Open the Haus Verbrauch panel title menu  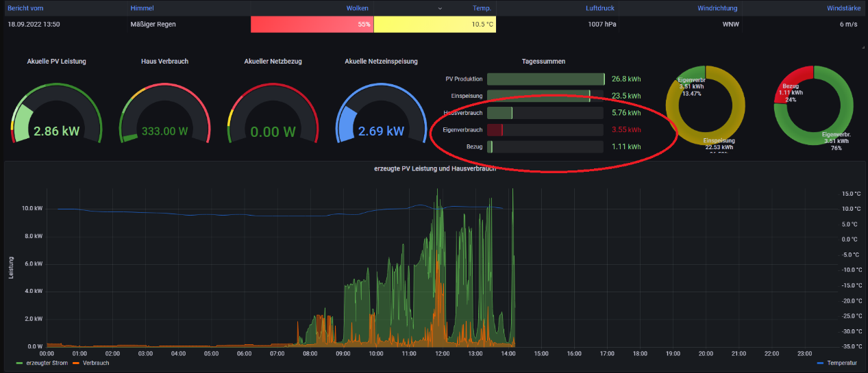[164, 61]
